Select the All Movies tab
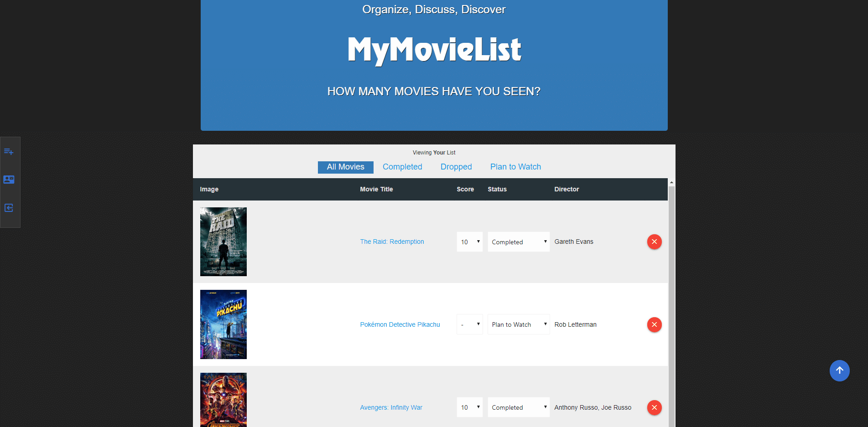Image resolution: width=868 pixels, height=427 pixels. tap(345, 167)
